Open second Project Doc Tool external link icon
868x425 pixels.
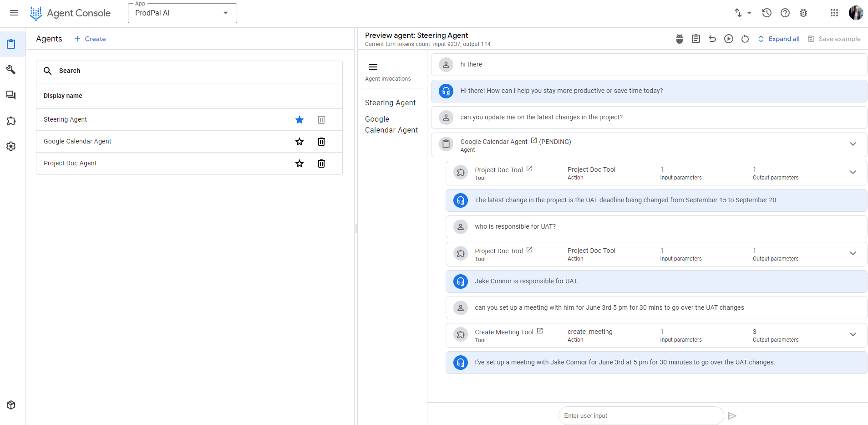pyautogui.click(x=529, y=250)
